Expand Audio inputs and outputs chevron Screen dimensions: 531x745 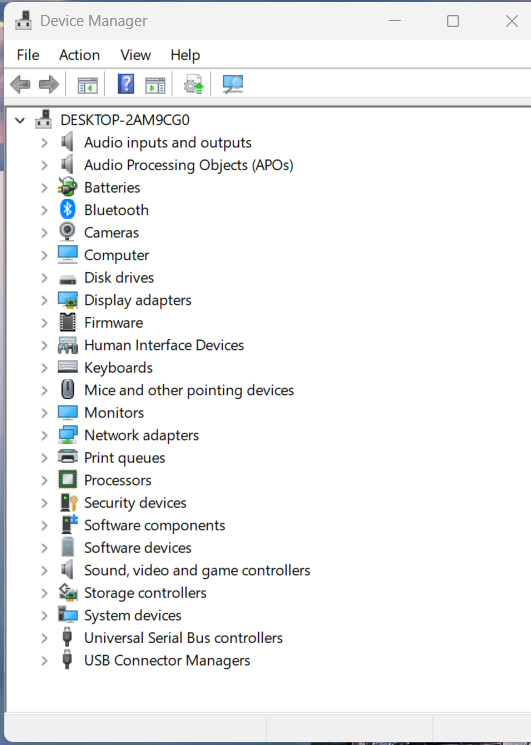click(x=44, y=143)
